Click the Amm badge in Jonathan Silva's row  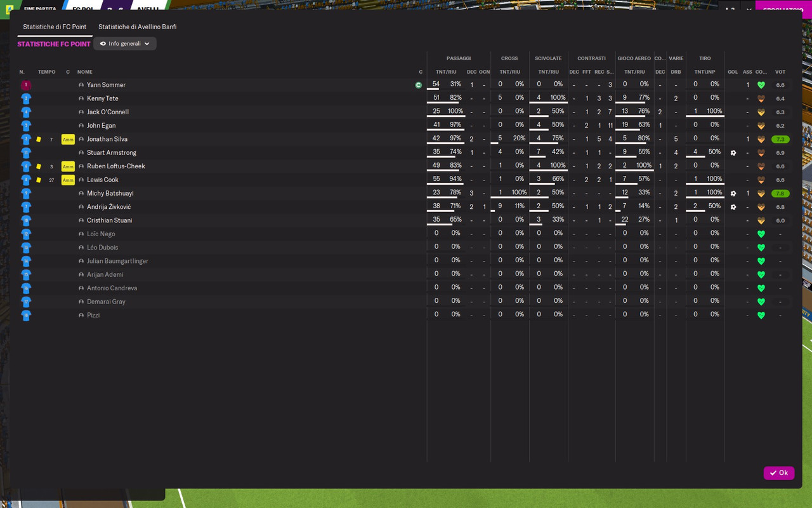coord(68,139)
